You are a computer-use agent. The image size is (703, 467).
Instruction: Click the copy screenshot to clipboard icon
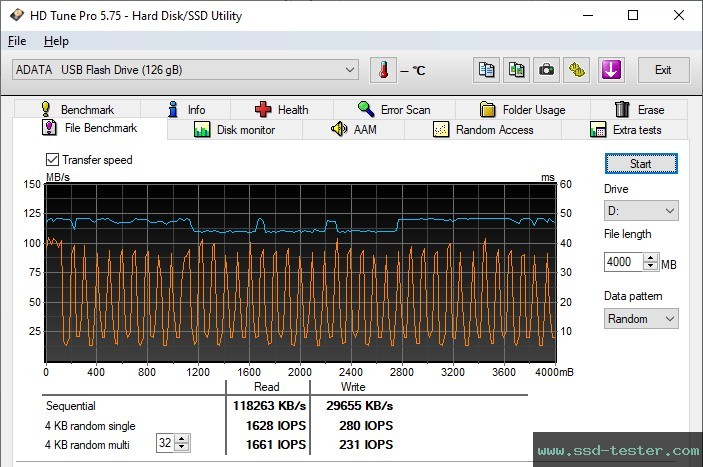pos(516,70)
